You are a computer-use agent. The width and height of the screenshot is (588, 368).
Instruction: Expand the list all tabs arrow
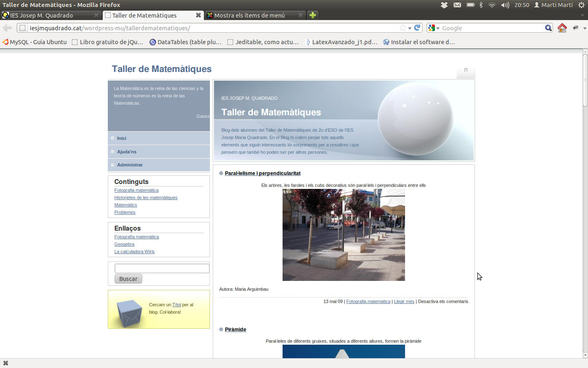pyautogui.click(x=582, y=16)
